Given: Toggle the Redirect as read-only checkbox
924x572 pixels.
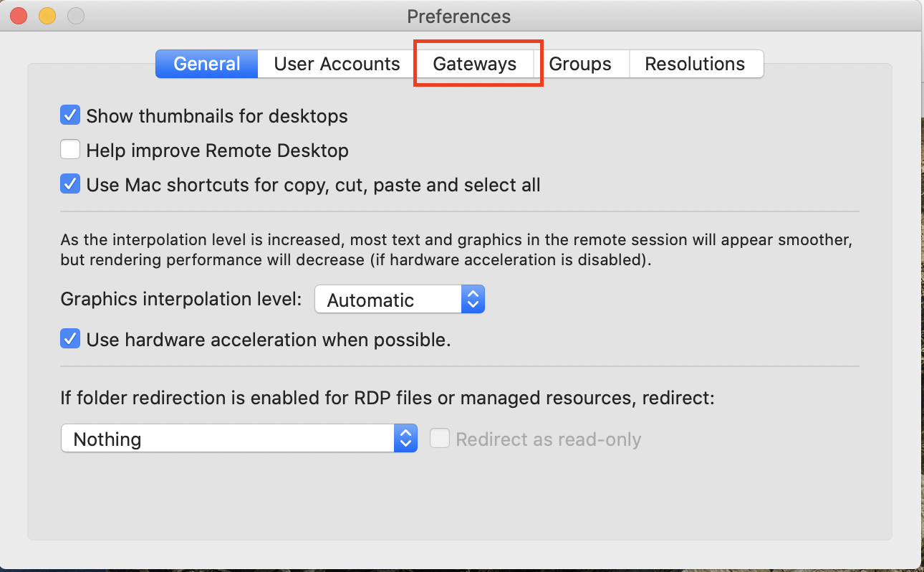Looking at the screenshot, I should [x=440, y=438].
